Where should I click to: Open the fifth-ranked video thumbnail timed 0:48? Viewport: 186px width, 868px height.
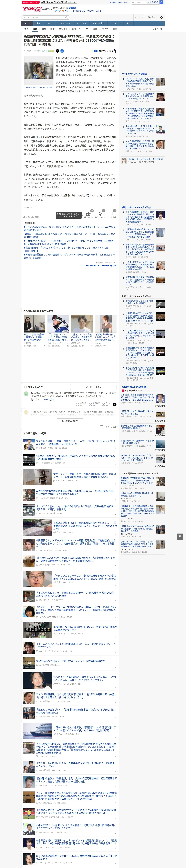point(160,371)
